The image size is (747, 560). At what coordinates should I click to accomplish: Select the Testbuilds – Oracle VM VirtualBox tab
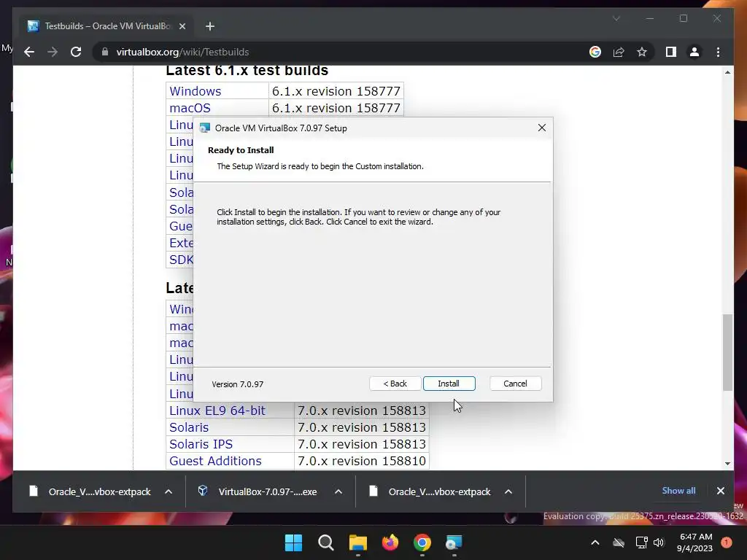[107, 26]
